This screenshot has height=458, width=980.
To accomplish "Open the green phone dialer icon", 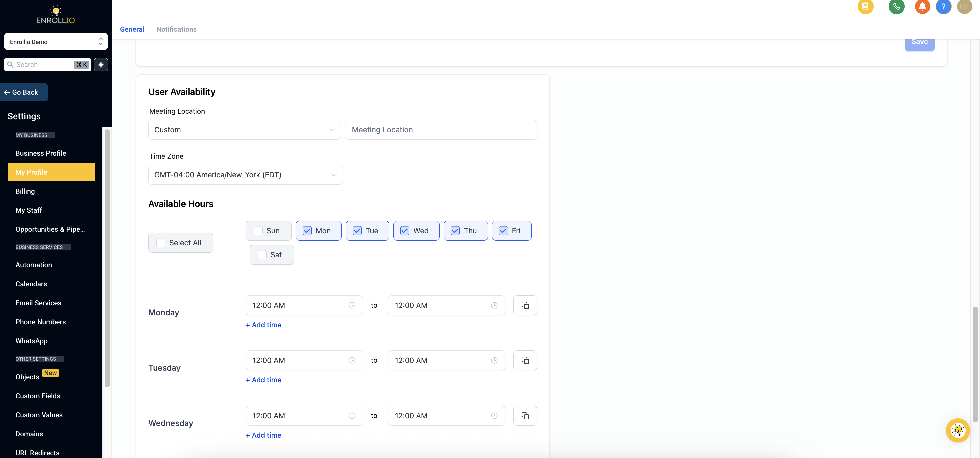I will [896, 6].
